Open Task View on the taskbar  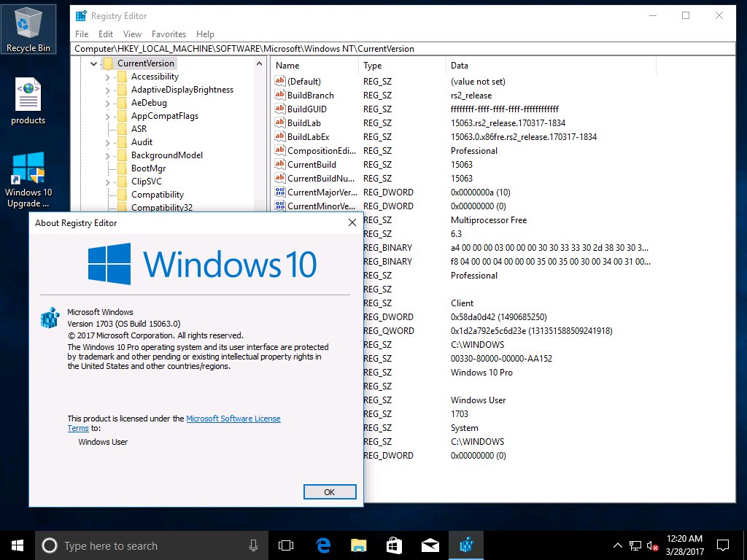coord(286,545)
